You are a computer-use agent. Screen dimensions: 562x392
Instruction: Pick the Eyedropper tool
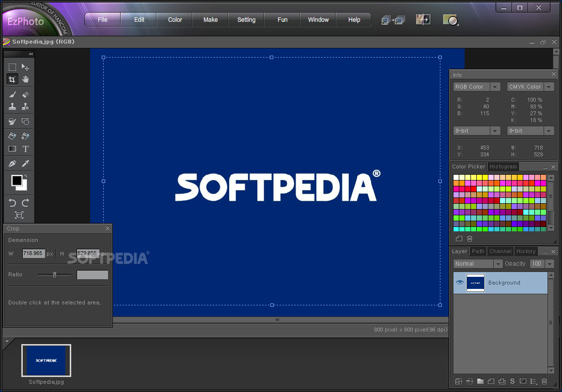pyautogui.click(x=26, y=164)
